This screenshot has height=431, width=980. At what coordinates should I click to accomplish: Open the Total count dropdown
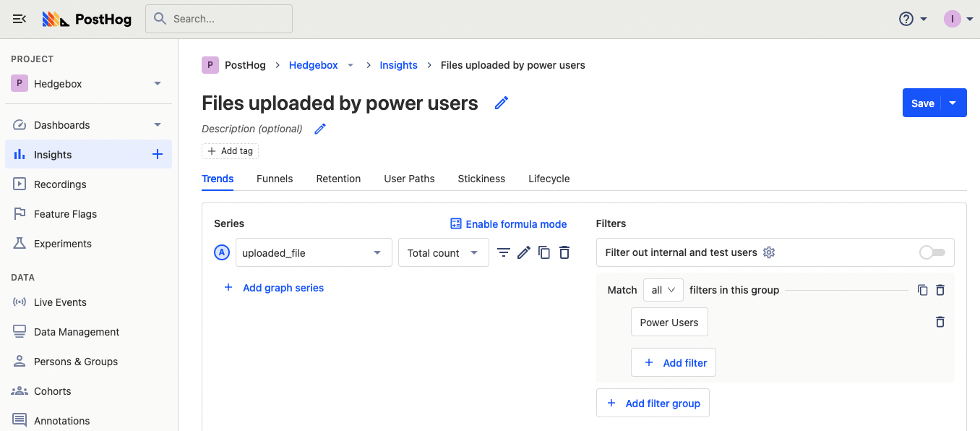pos(443,252)
